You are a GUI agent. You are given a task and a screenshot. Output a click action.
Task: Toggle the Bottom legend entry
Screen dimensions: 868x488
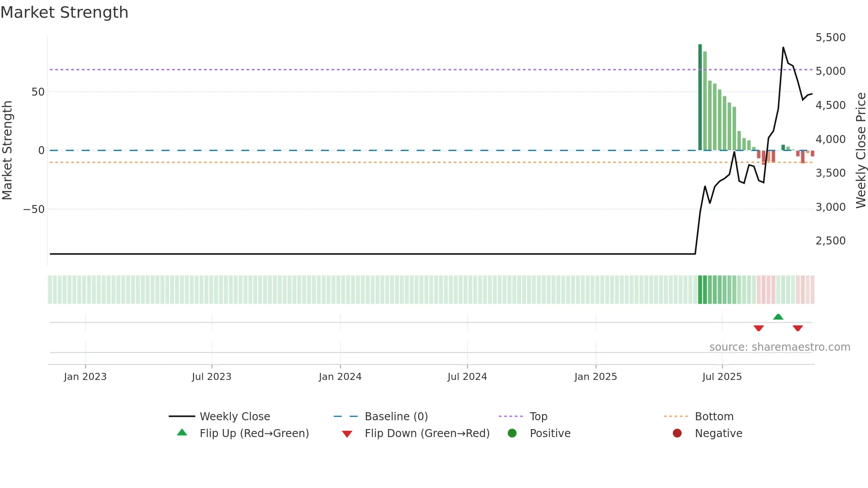tap(698, 416)
